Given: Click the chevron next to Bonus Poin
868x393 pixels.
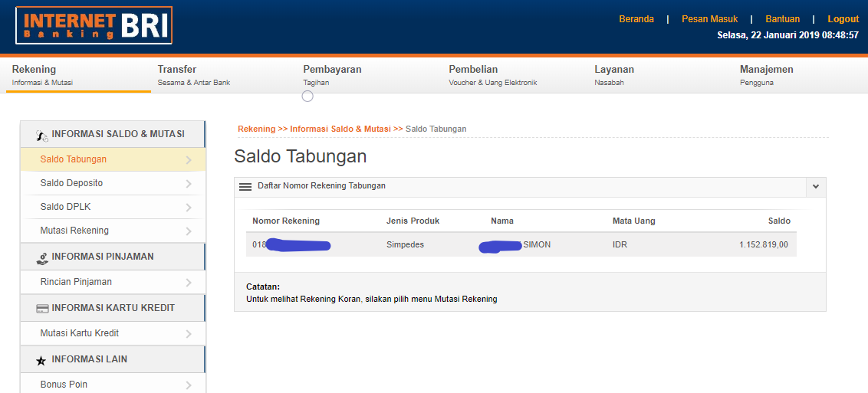Looking at the screenshot, I should pos(189,385).
